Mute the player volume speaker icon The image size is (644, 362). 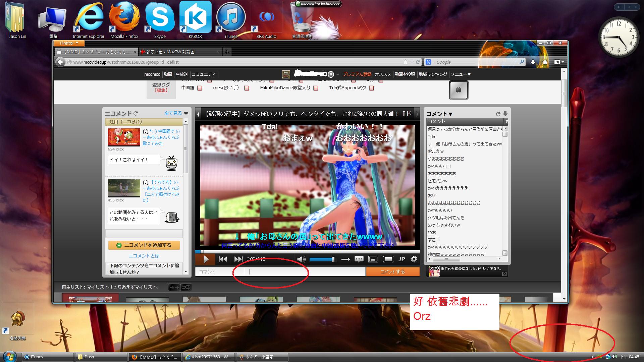pyautogui.click(x=301, y=259)
